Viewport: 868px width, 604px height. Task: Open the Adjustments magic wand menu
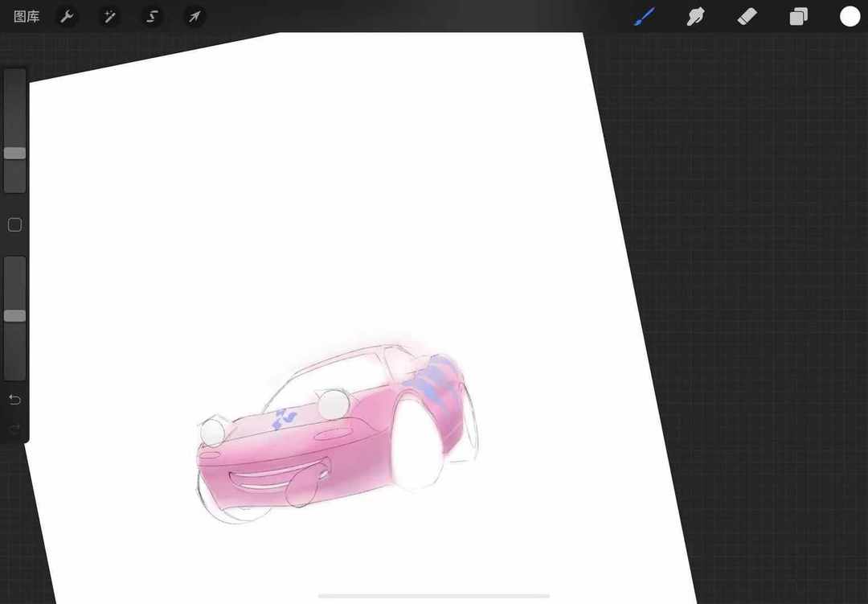click(109, 17)
